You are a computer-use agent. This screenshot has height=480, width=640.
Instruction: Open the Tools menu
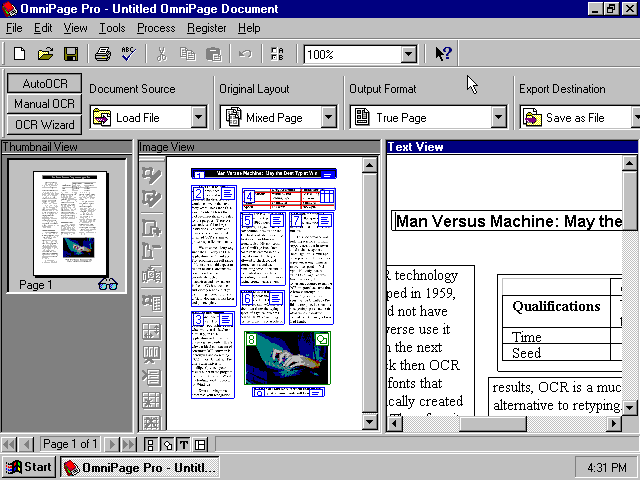[x=112, y=28]
